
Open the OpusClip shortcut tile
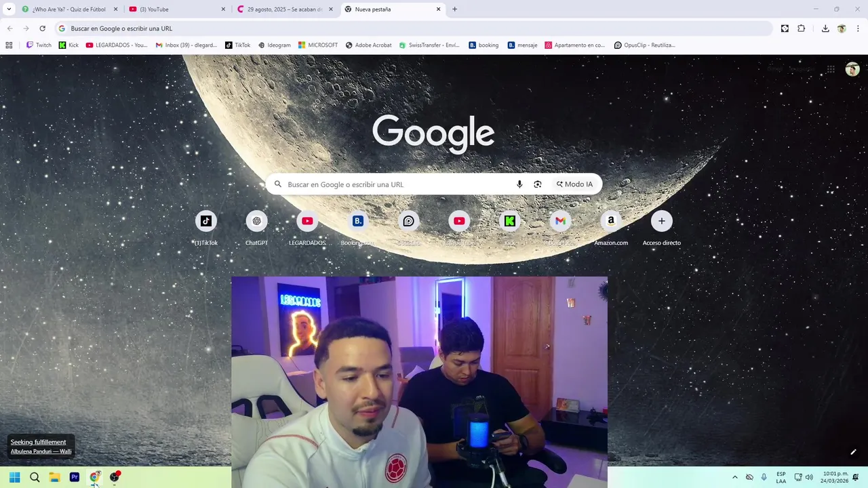pyautogui.click(x=408, y=229)
